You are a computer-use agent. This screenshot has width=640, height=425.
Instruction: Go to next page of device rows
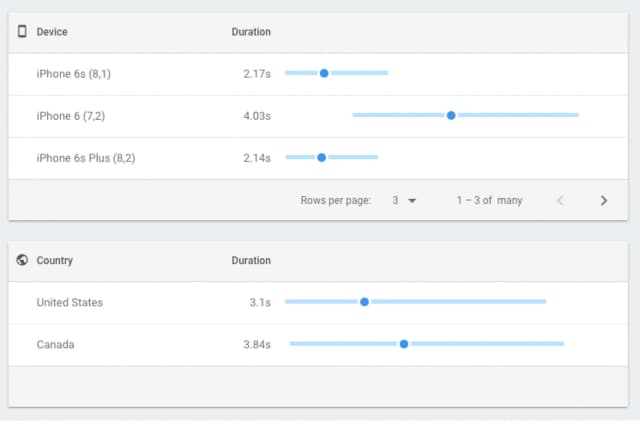click(x=604, y=200)
